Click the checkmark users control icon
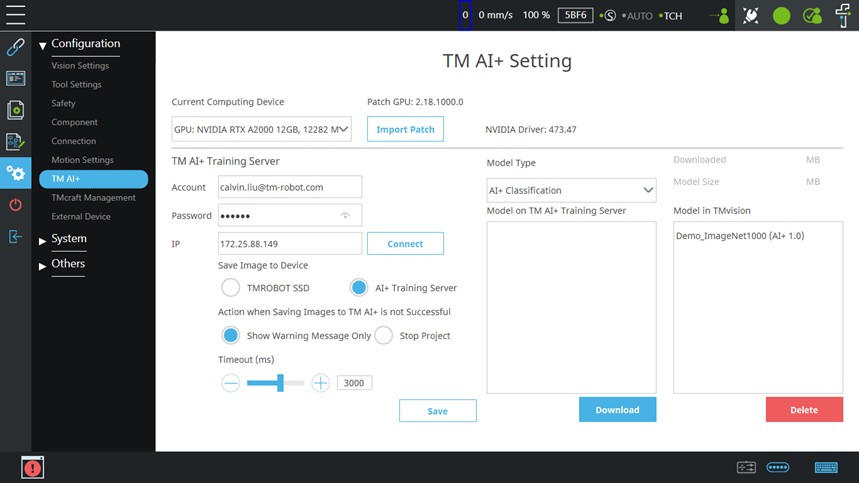 click(x=812, y=16)
